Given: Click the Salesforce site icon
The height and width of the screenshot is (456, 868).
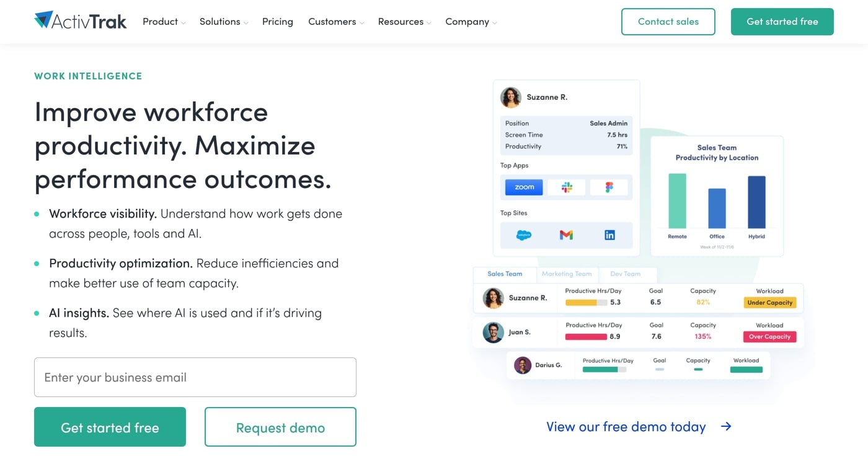Looking at the screenshot, I should tap(524, 235).
